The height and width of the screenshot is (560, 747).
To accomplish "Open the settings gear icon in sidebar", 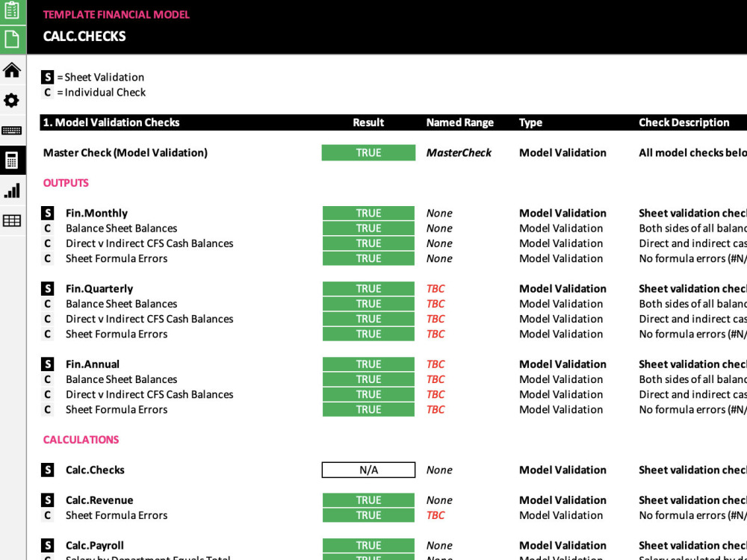I will click(11, 101).
